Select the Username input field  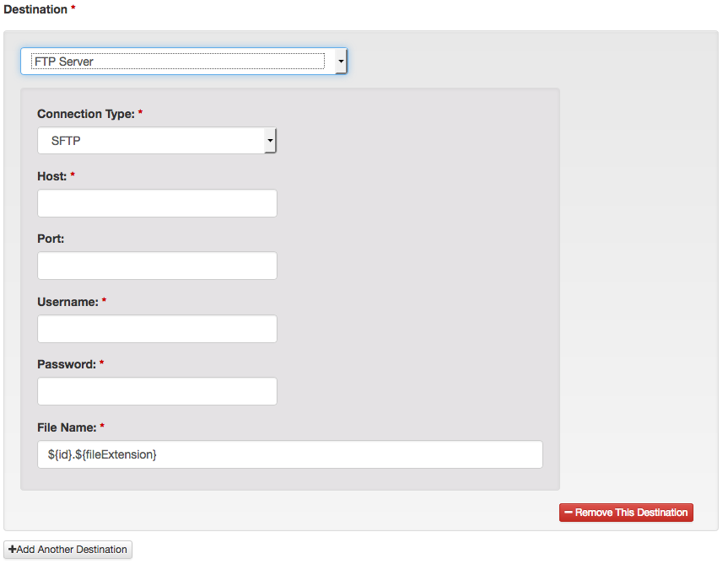[x=157, y=329]
